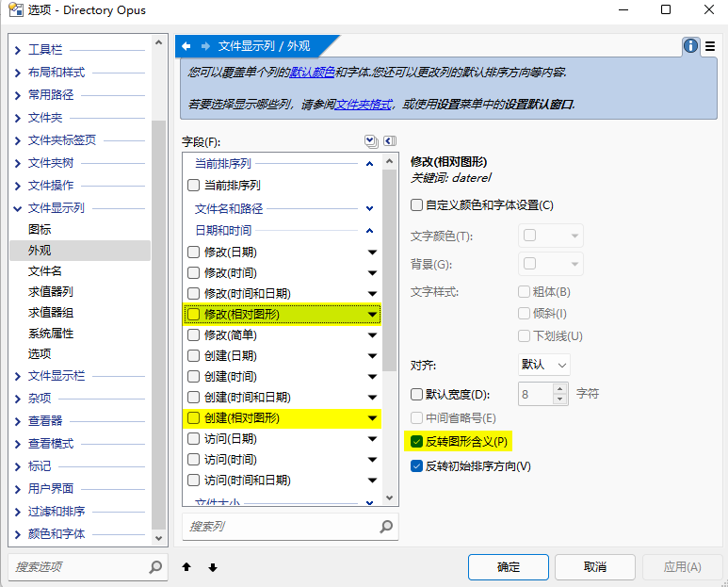Click the forward arrow in the header
Viewport: 728px width, 587px height.
(x=205, y=46)
